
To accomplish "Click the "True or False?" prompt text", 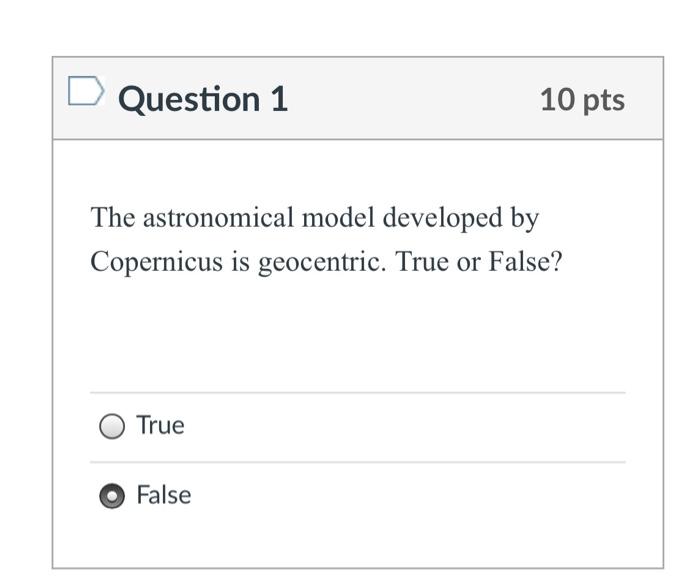I will tap(479, 261).
